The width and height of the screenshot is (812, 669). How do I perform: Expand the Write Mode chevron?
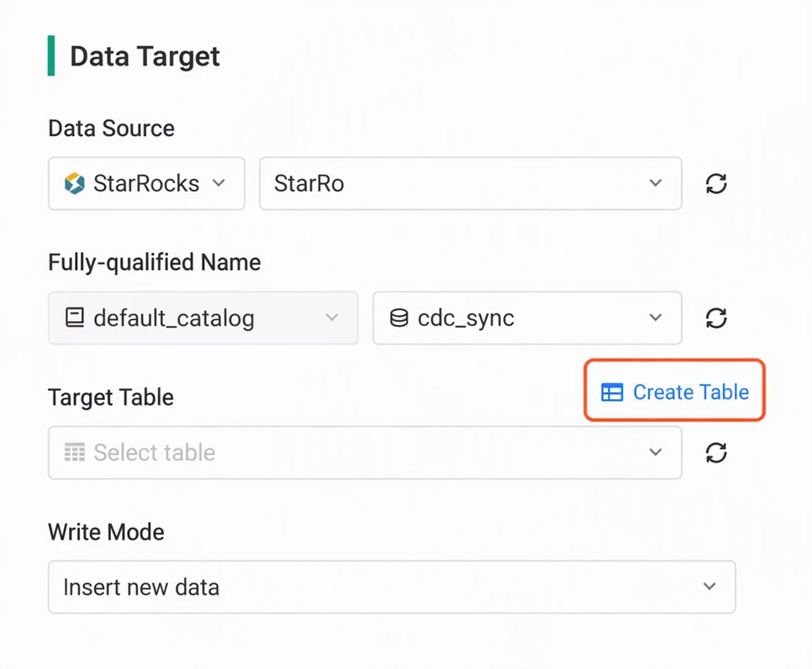click(709, 586)
